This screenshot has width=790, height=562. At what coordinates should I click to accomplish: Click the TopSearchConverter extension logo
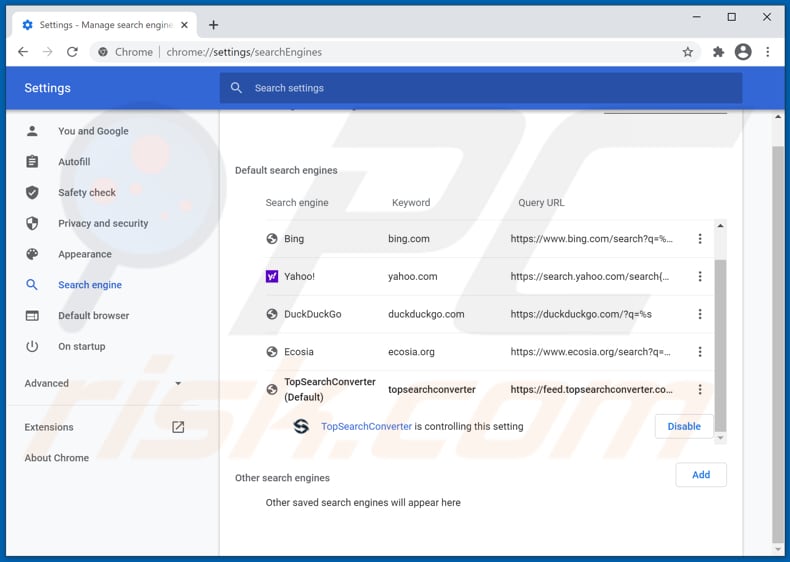coord(301,426)
